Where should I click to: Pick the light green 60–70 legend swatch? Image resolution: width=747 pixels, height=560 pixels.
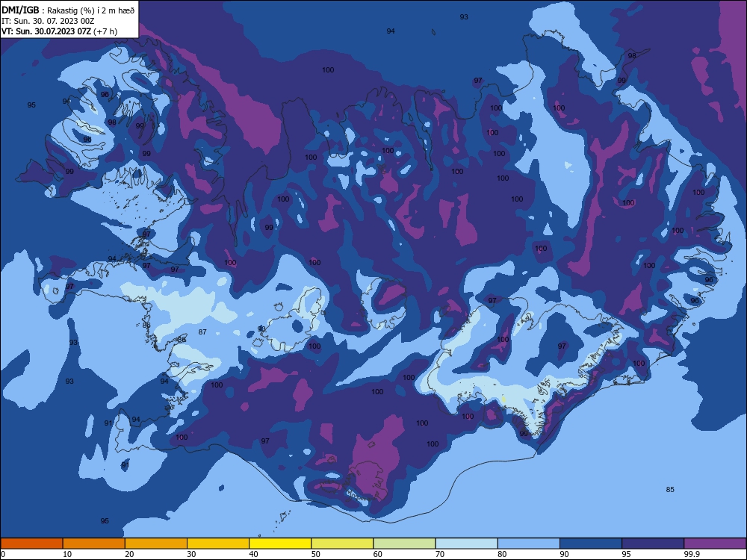(404, 544)
